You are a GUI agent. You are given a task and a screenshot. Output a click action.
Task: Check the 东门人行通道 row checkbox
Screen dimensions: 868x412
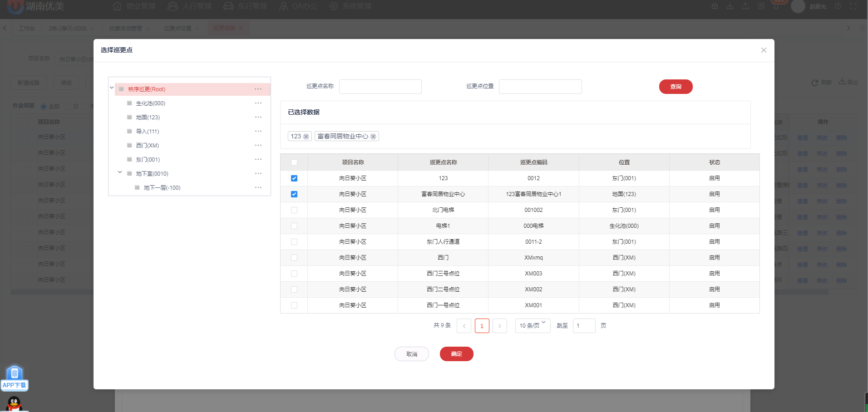click(x=294, y=242)
